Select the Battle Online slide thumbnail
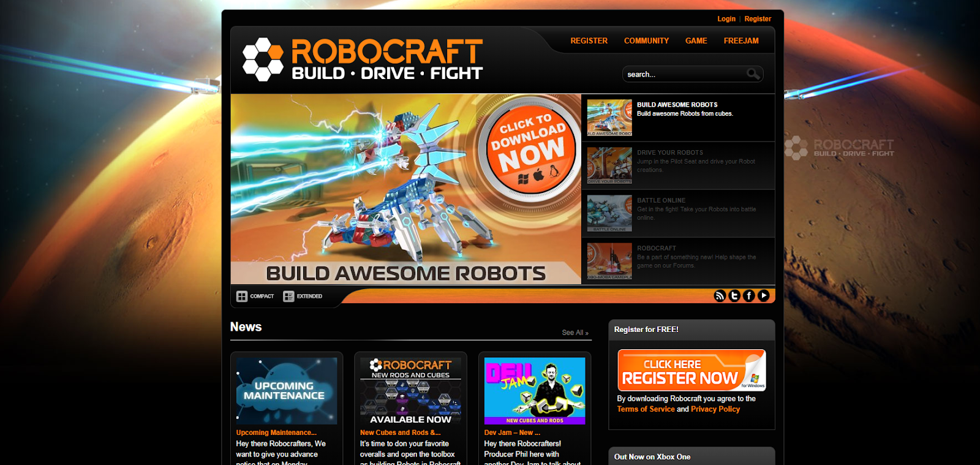 tap(609, 213)
